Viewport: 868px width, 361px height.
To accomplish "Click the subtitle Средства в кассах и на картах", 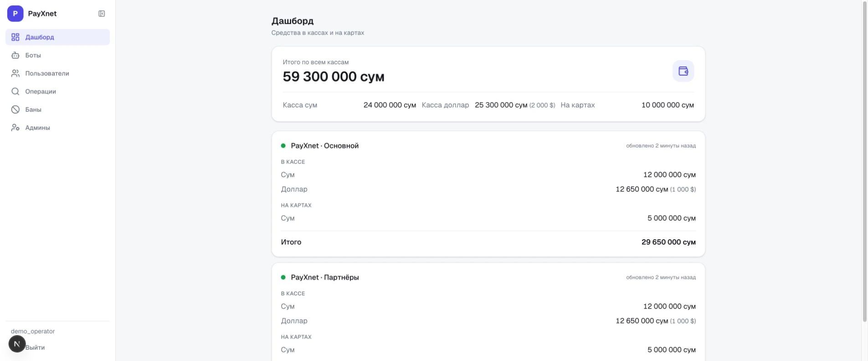I will [x=318, y=33].
